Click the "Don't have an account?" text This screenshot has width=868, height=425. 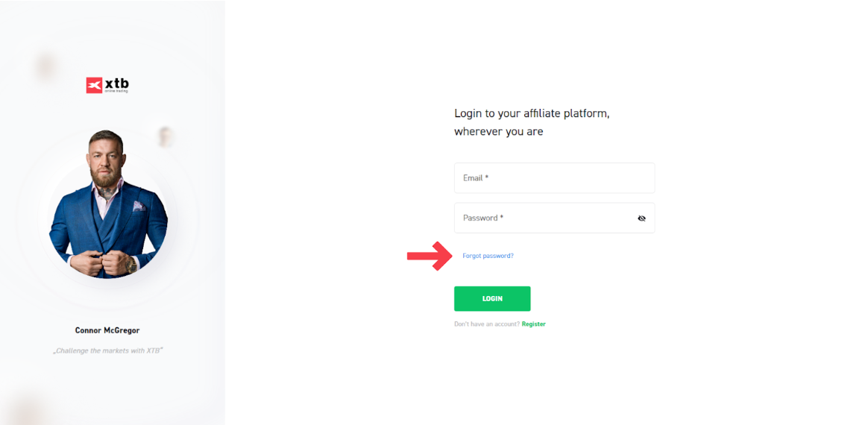(x=487, y=324)
